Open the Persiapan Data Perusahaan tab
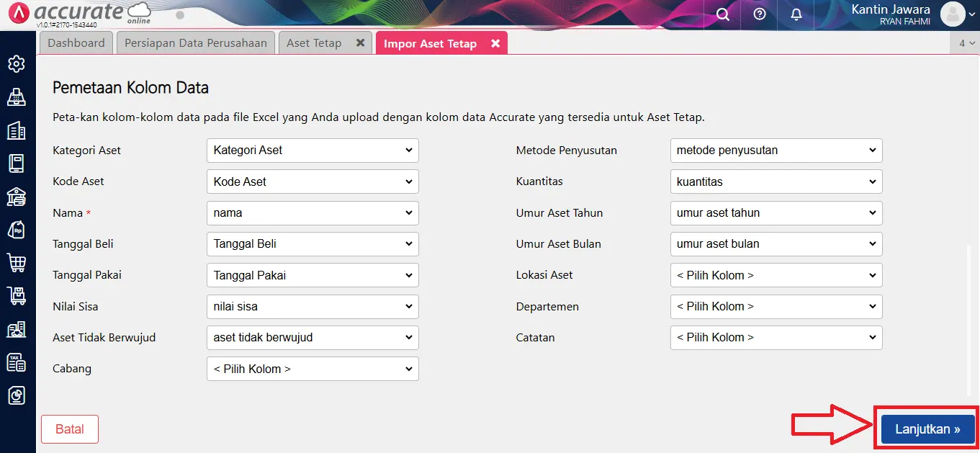 click(195, 42)
